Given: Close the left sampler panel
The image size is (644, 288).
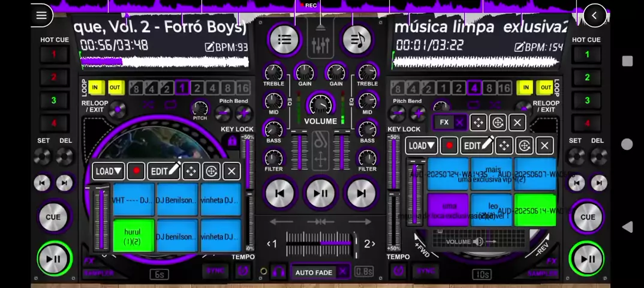Looking at the screenshot, I should (x=231, y=171).
